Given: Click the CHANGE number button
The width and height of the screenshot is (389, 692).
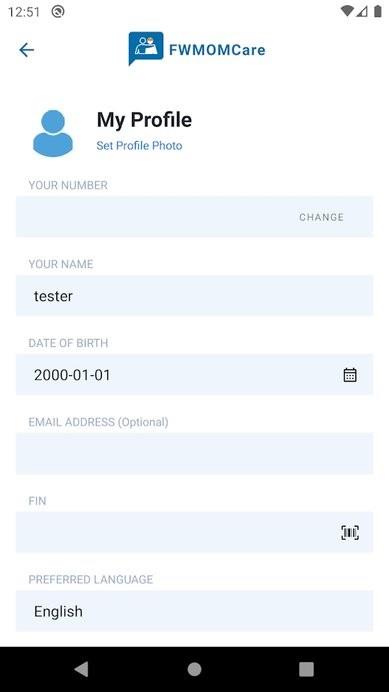Looking at the screenshot, I should (321, 217).
